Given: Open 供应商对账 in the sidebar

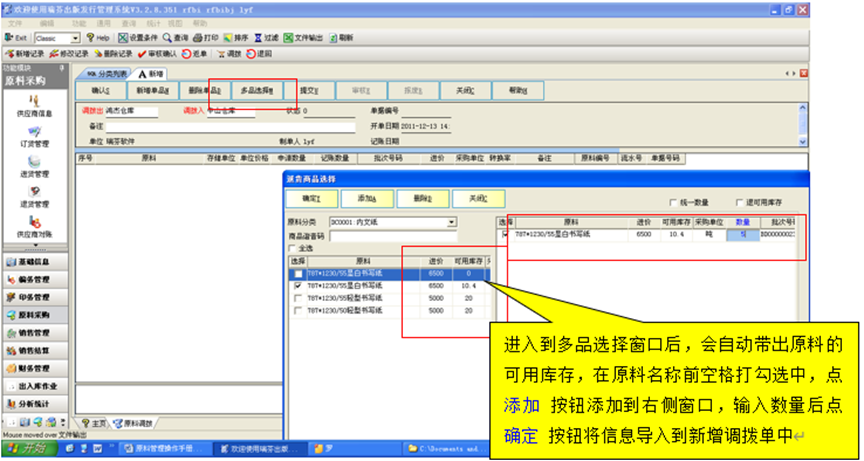Looking at the screenshot, I should tap(34, 227).
